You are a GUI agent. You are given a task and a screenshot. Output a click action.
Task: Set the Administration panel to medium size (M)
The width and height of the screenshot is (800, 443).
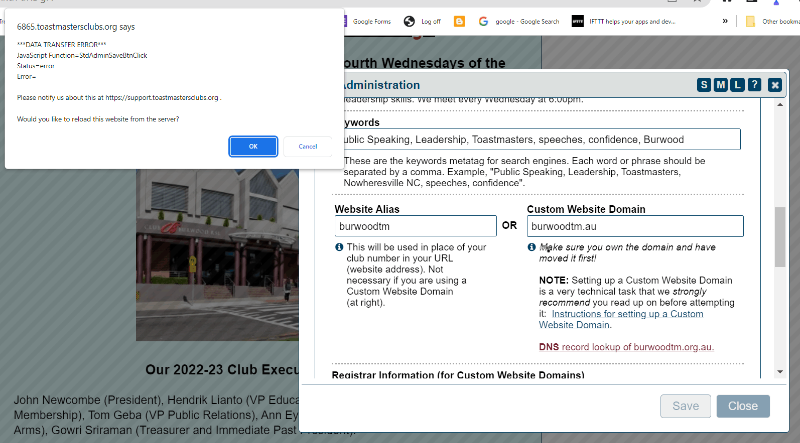[721, 85]
